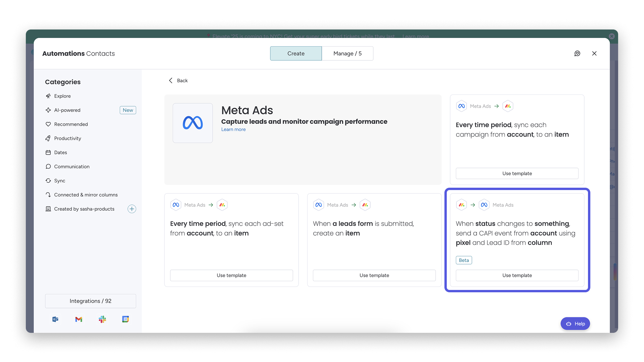Open the Slack integration icon

[x=102, y=319]
